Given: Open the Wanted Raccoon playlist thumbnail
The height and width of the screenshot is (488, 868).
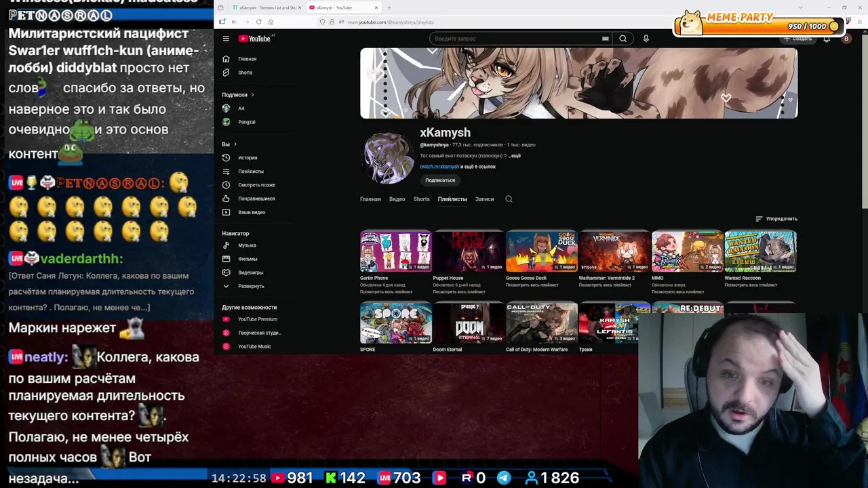Looking at the screenshot, I should pos(760,251).
